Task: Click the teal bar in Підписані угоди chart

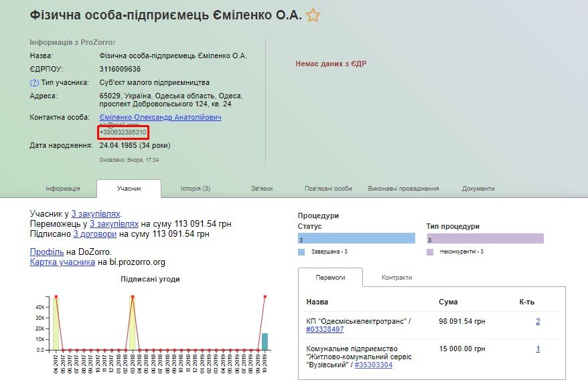Action: (x=265, y=341)
